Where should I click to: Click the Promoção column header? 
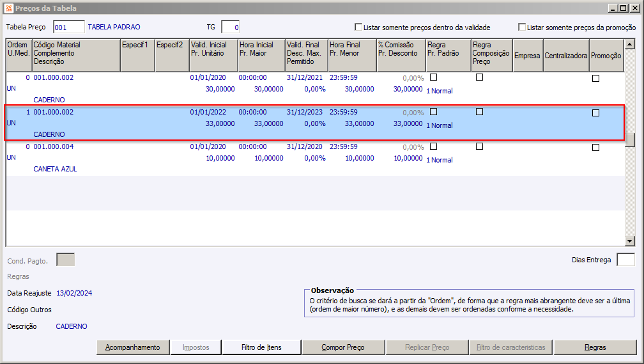(x=606, y=56)
